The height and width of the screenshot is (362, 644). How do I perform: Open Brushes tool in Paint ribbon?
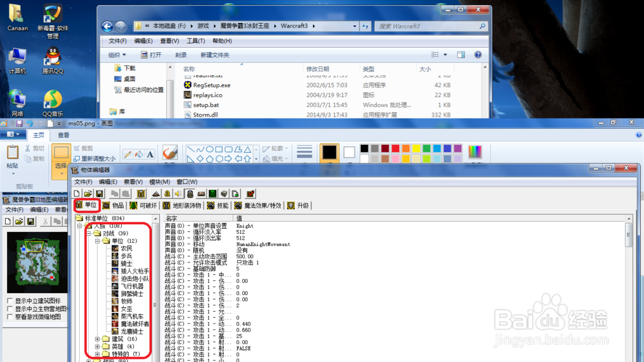(169, 153)
